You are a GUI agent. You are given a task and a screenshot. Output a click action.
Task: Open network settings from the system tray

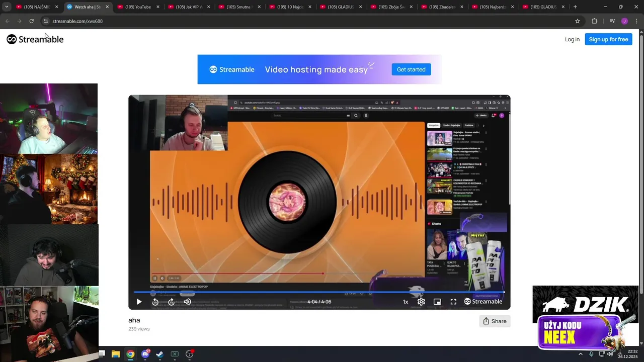click(602, 354)
